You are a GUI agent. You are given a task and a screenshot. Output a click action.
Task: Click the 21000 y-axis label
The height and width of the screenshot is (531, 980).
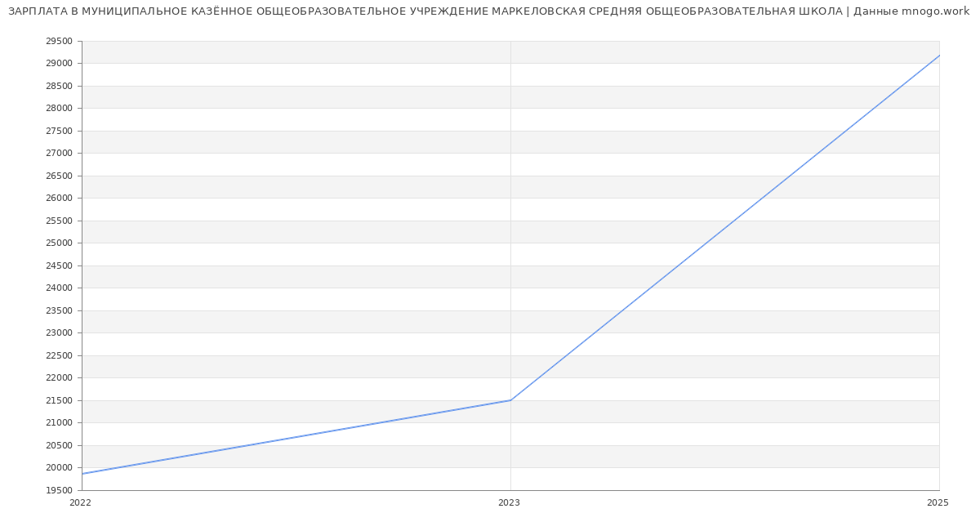(x=60, y=423)
